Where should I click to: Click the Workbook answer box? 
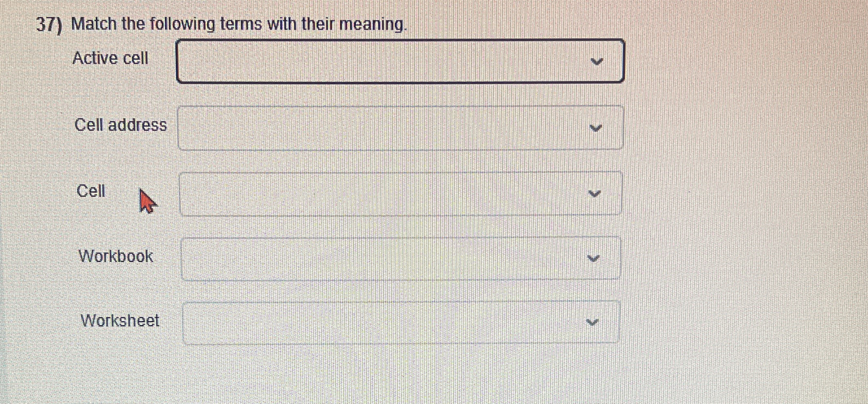tap(399, 258)
